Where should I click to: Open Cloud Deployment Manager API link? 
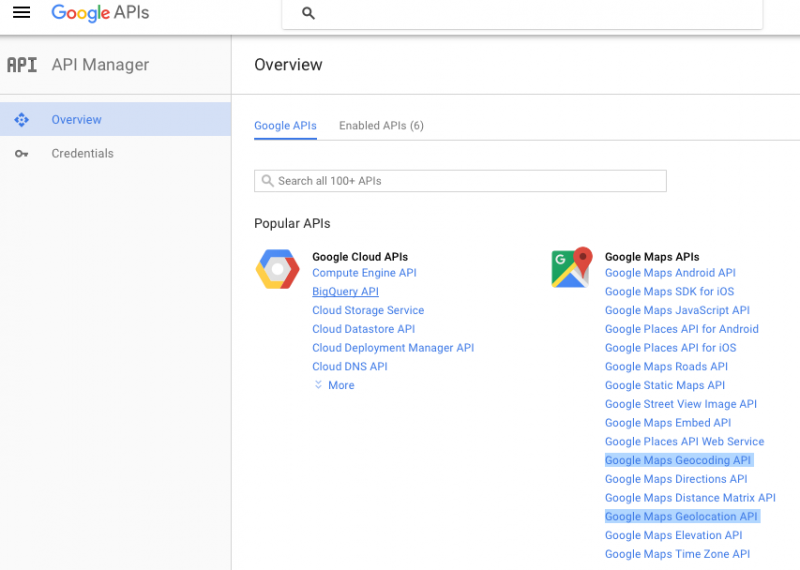tap(393, 348)
